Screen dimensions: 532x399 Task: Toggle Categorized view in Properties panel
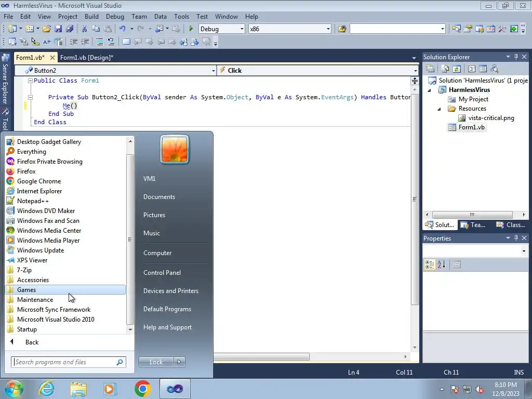[430, 264]
